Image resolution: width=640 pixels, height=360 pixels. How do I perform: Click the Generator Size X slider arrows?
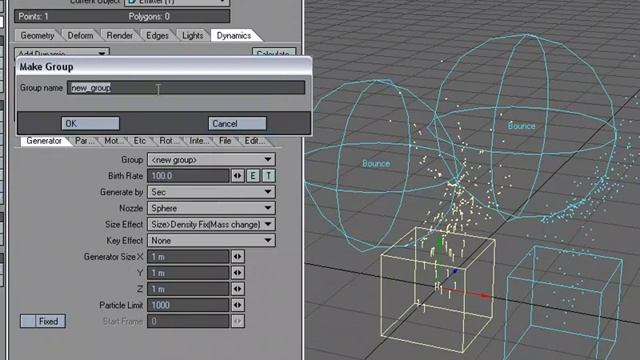238,257
